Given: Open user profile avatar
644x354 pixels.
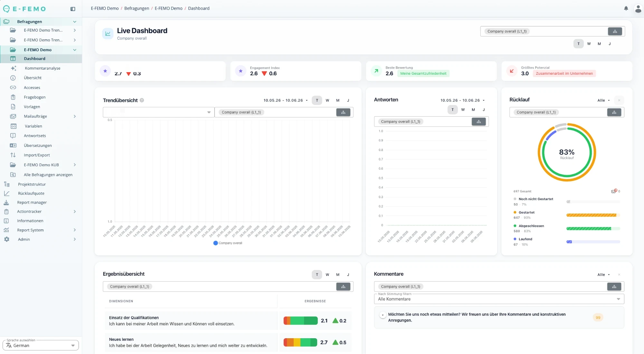Looking at the screenshot, I should coord(638,9).
